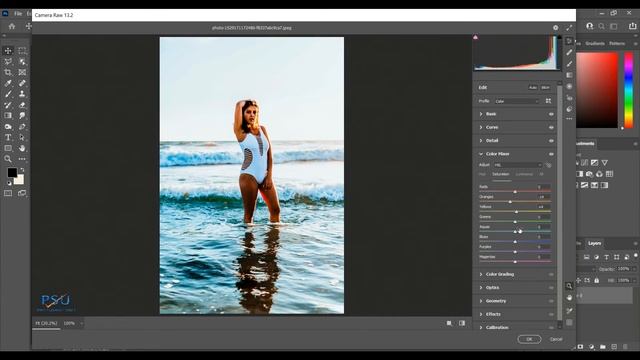The height and width of the screenshot is (360, 640).
Task: Switch to the Gradients tab in Photoshop
Action: point(595,43)
